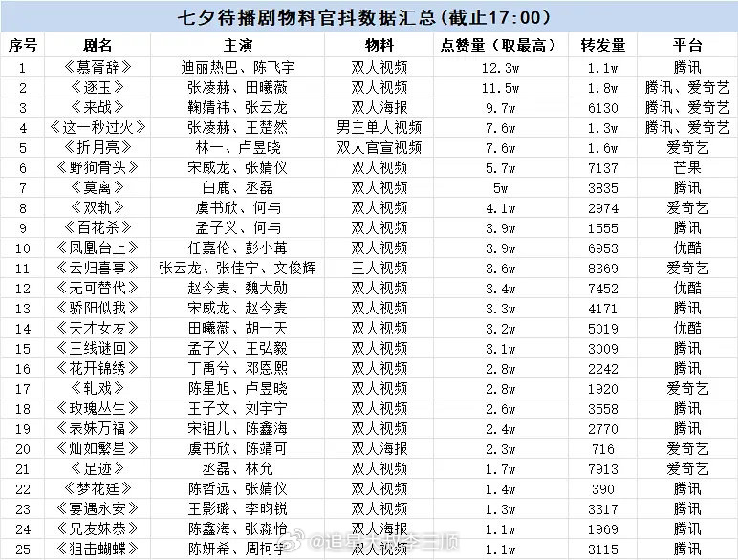Select the 序号 column header
The width and height of the screenshot is (738, 560).
click(x=22, y=46)
